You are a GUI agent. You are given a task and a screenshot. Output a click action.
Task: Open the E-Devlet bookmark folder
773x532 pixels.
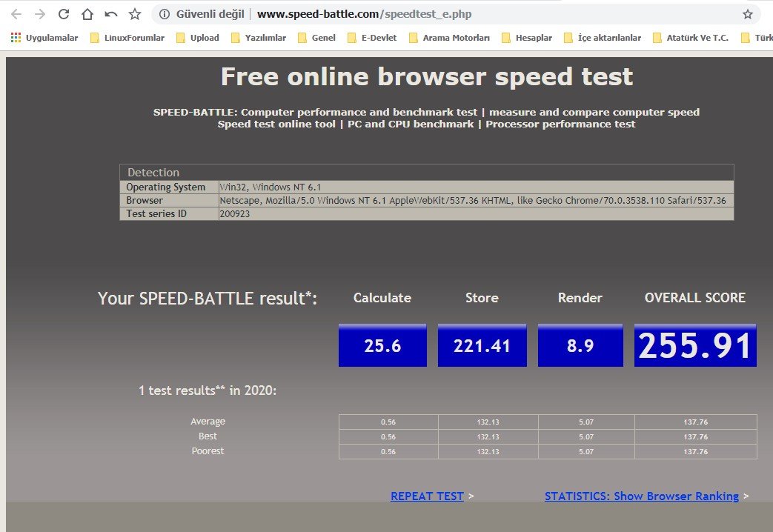(372, 38)
